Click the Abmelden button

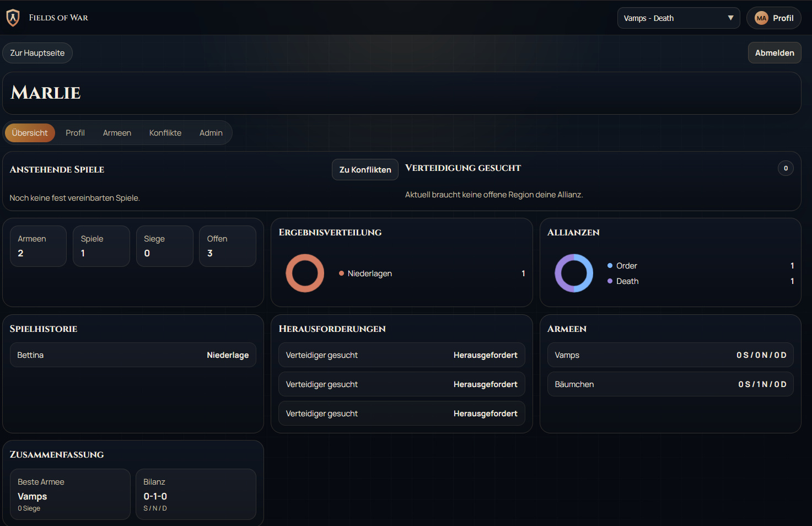(x=774, y=53)
